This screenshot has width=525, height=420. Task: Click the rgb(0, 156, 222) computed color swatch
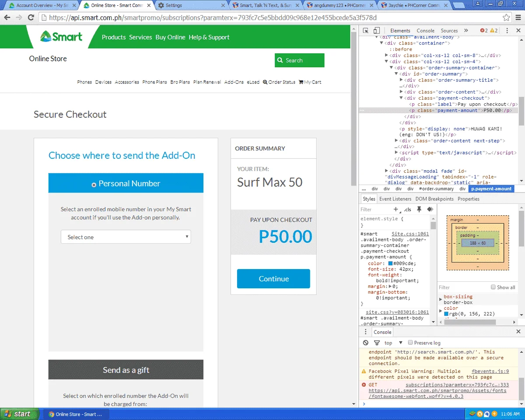(446, 314)
